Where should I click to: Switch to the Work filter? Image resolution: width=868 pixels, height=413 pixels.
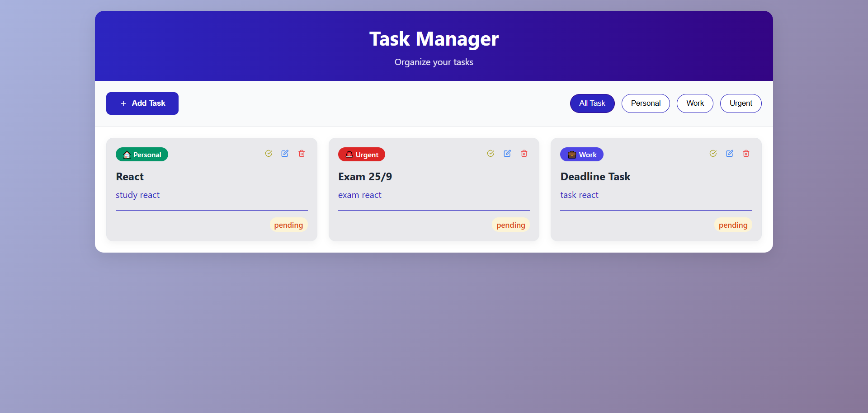[x=695, y=103]
